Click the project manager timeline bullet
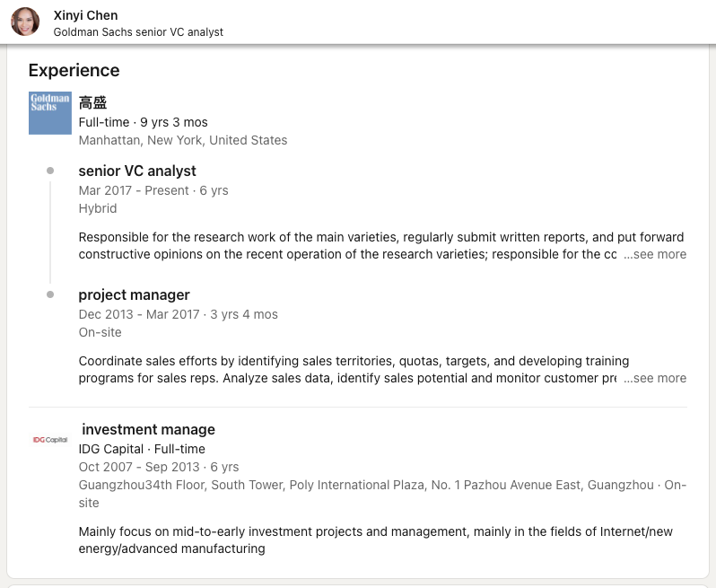716x588 pixels. click(50, 294)
